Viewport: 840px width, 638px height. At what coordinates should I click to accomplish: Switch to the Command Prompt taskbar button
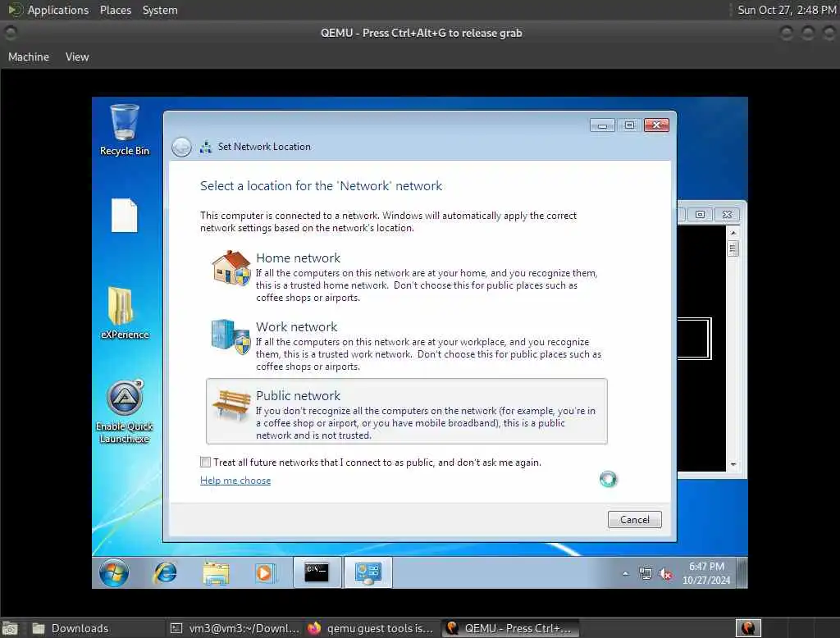317,572
